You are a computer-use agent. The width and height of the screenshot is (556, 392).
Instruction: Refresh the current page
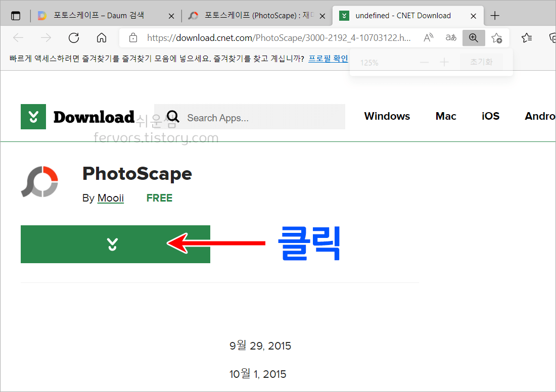(74, 37)
